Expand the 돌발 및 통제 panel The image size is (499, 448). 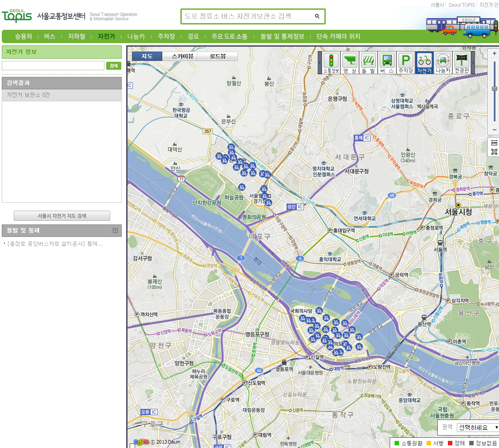point(115,230)
